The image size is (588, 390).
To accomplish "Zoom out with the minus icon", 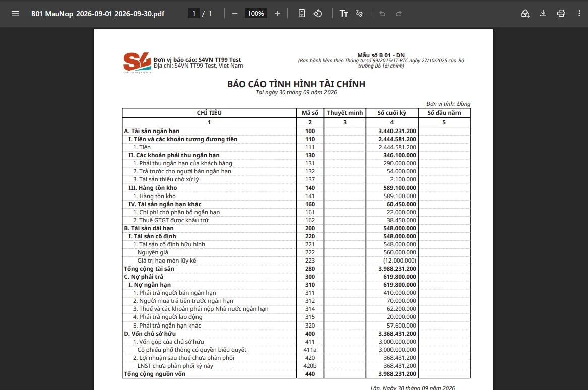I will (235, 14).
